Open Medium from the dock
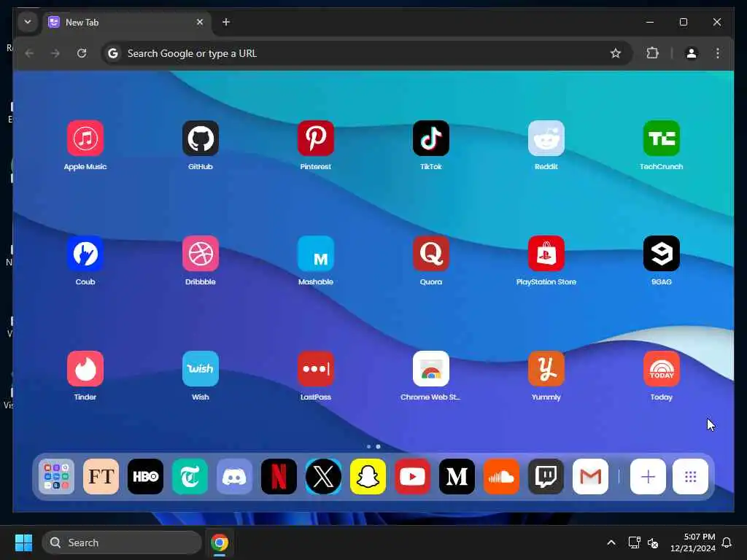The height and width of the screenshot is (560, 747). pos(457,477)
